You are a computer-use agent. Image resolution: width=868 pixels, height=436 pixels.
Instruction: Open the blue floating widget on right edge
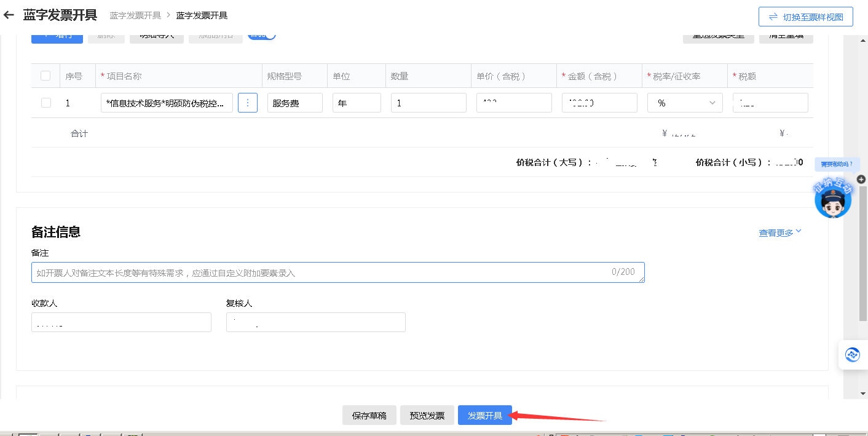pos(853,355)
